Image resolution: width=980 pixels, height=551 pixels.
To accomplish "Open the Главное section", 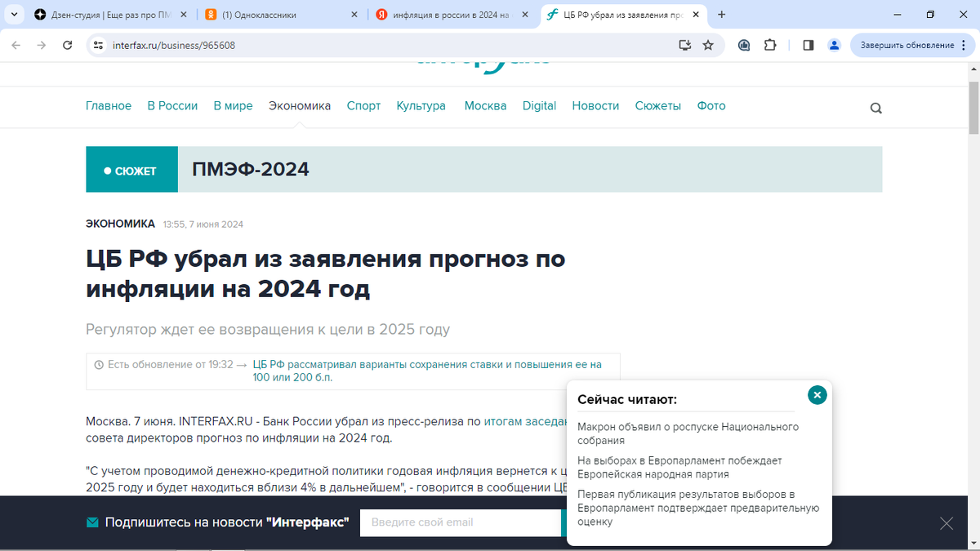I will coord(109,106).
